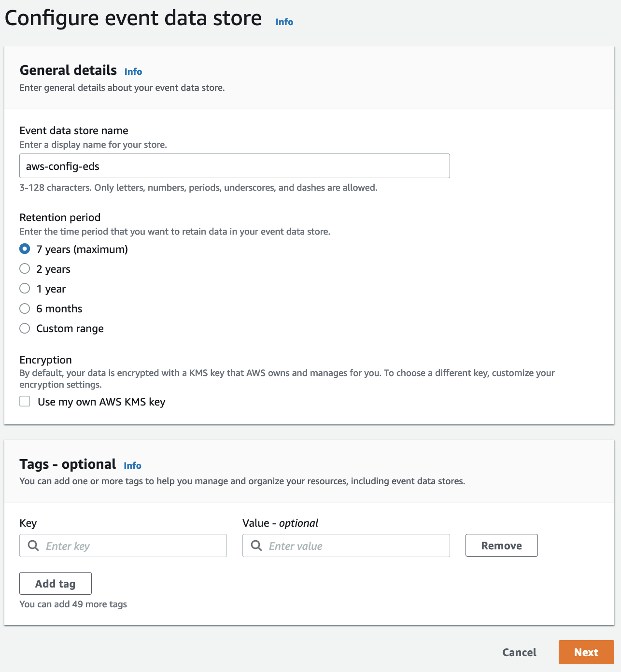This screenshot has height=672, width=621.
Task: Click the event data store name field
Action: pos(234,166)
